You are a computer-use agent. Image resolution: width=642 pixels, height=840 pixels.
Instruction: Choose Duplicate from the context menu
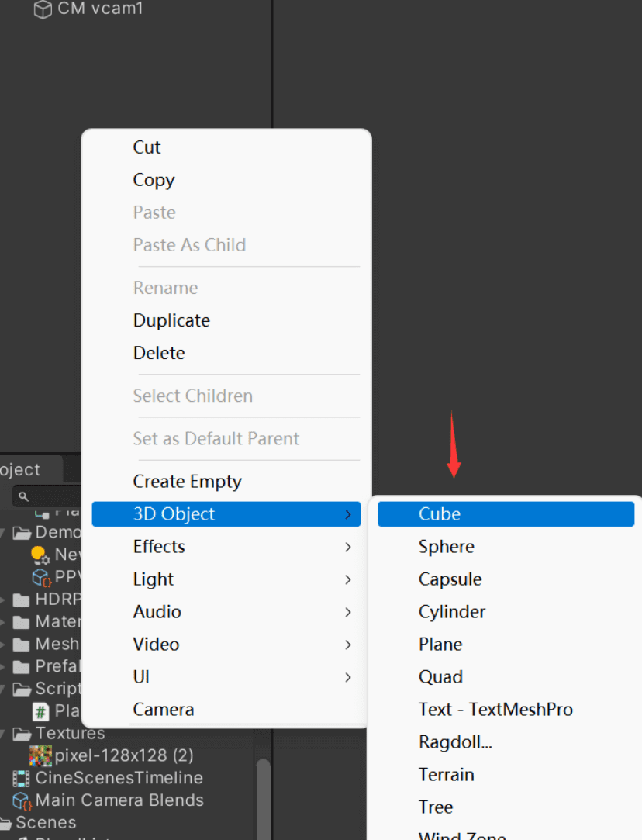tap(171, 320)
